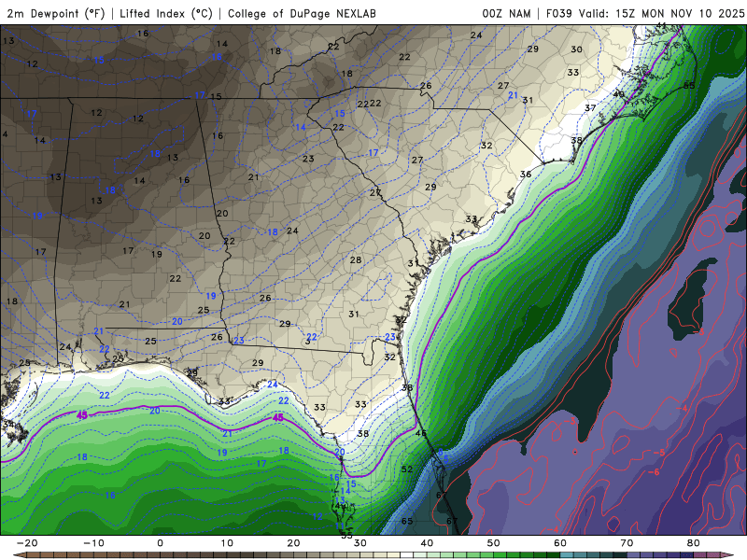Click the blue 22 contour label in south Georgia
This screenshot has height=560, width=747.
tap(312, 337)
